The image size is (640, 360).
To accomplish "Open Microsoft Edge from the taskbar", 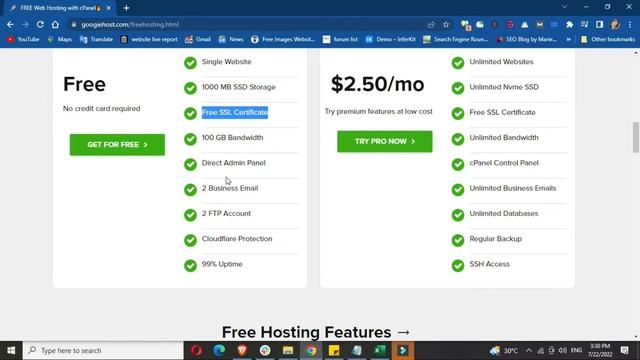I will [219, 350].
